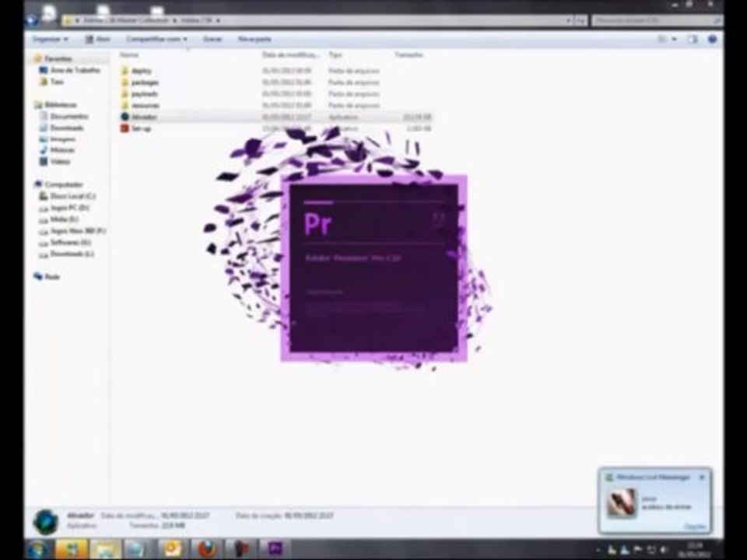
Task: Select the deploy folder
Action: point(137,71)
